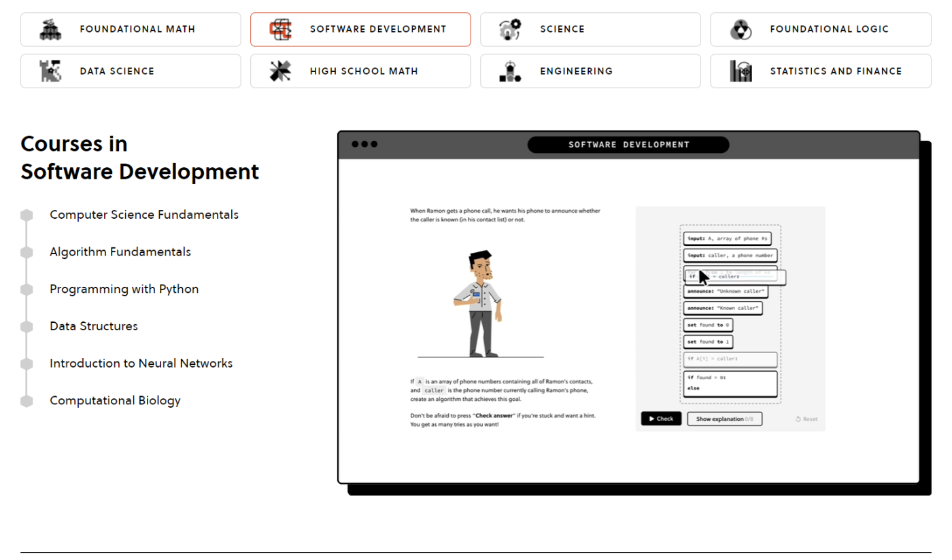Click the Foundational Math category icon

point(51,29)
